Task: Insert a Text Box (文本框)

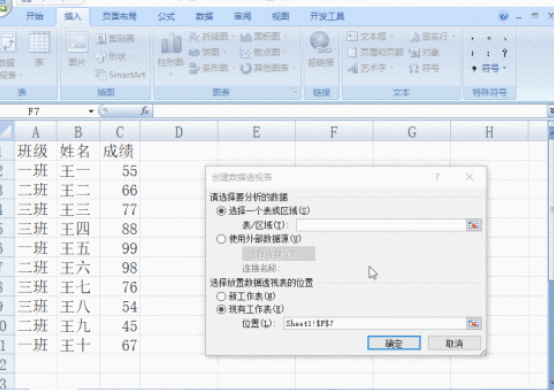Action: [x=370, y=36]
